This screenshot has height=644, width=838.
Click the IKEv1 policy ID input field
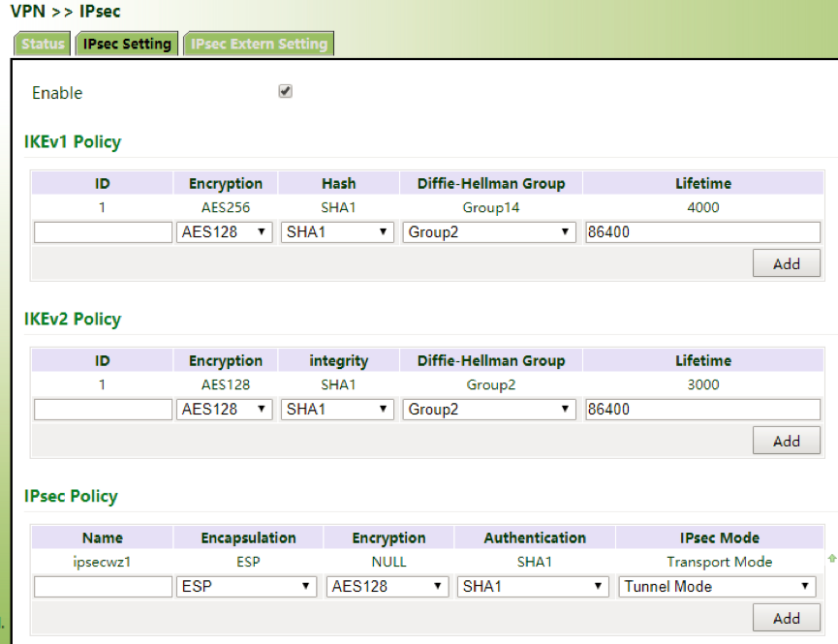pos(103,232)
